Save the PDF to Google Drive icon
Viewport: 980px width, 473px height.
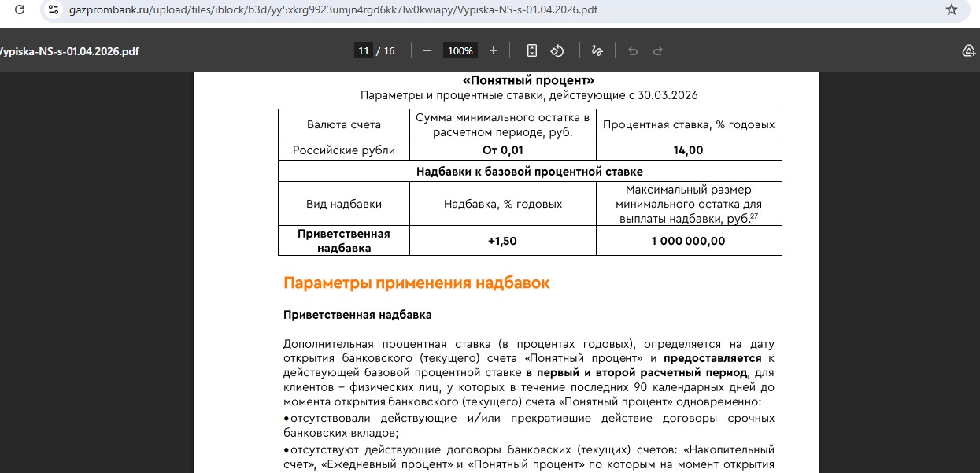click(969, 50)
